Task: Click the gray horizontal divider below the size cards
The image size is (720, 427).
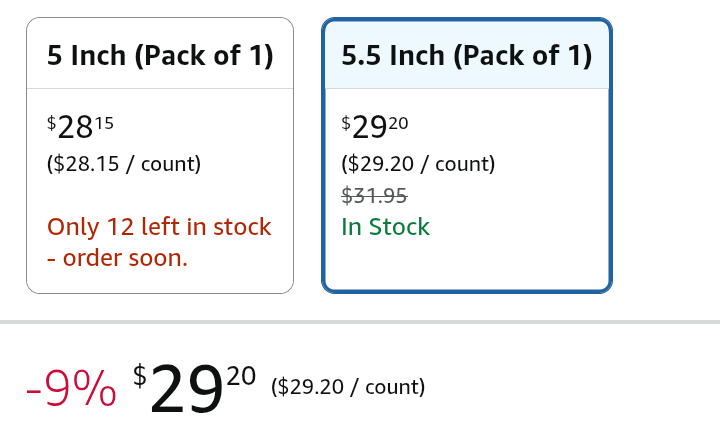Action: click(360, 322)
